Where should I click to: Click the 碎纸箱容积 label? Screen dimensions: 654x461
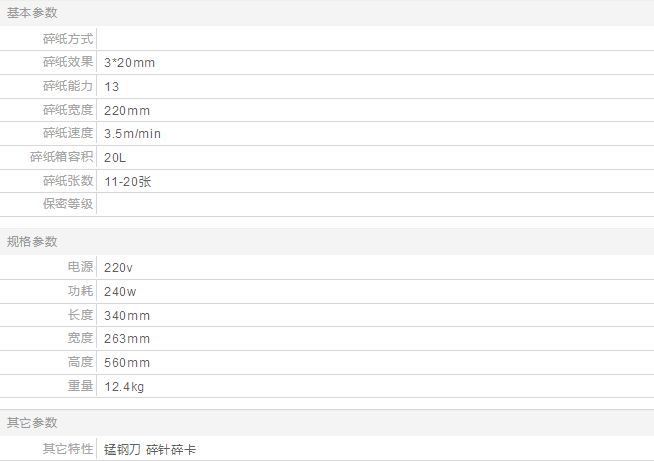coord(61,156)
